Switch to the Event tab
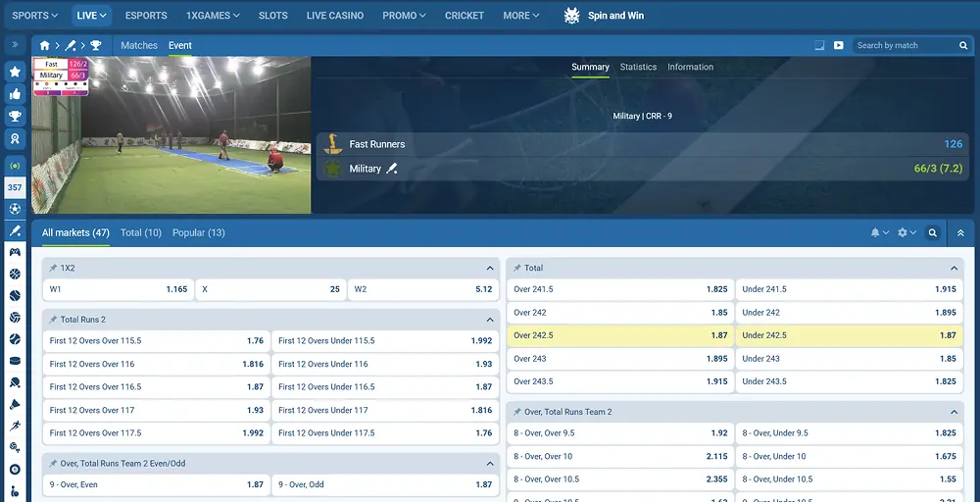 [x=180, y=46]
